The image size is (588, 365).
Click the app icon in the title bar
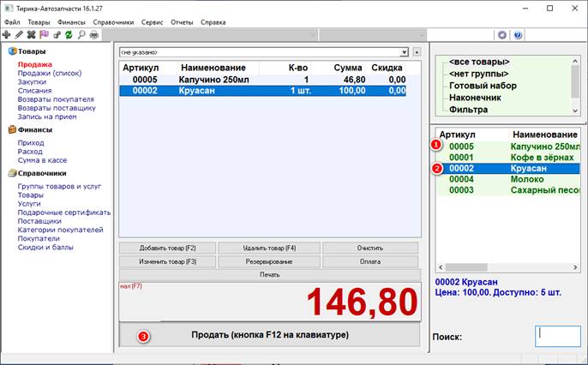9,9
